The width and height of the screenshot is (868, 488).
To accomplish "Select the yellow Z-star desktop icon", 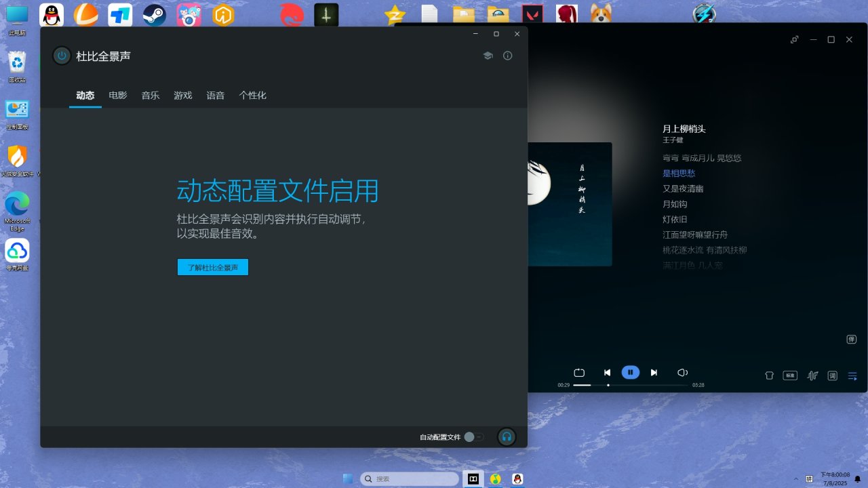I will click(x=395, y=14).
